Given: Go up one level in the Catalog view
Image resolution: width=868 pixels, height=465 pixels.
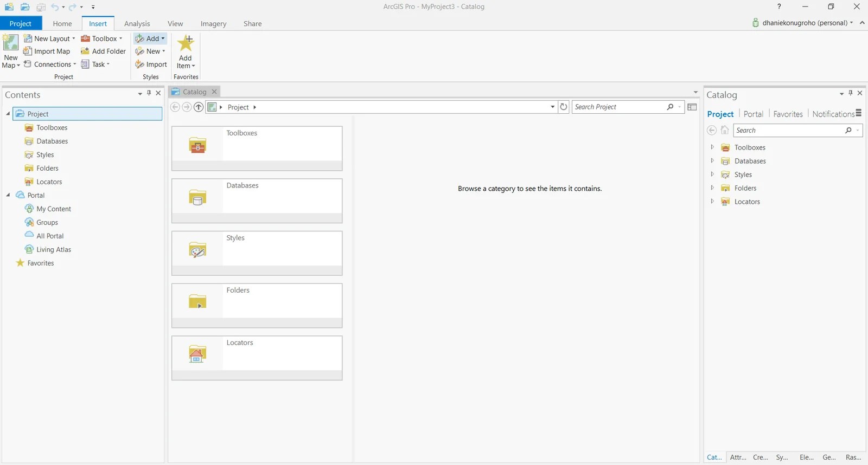Looking at the screenshot, I should pos(199,107).
